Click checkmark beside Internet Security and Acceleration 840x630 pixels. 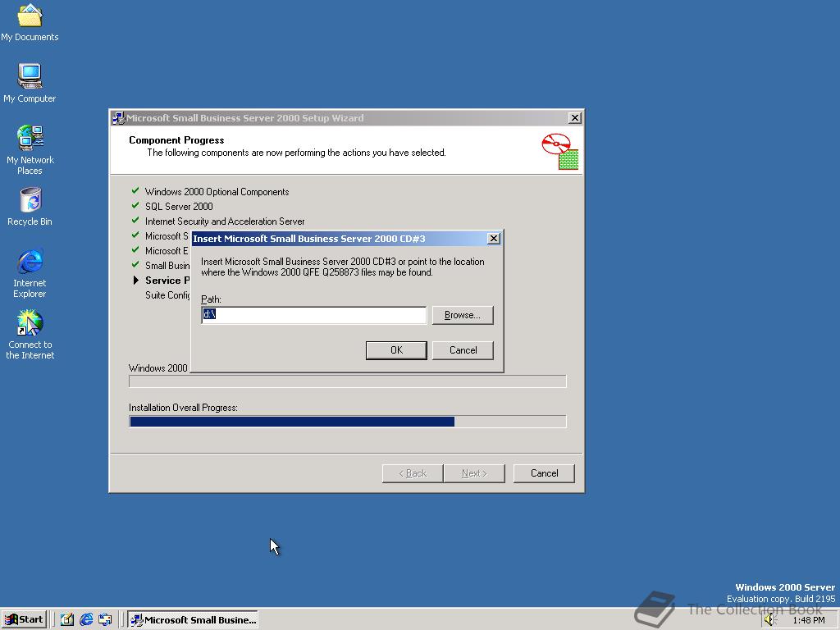(135, 220)
